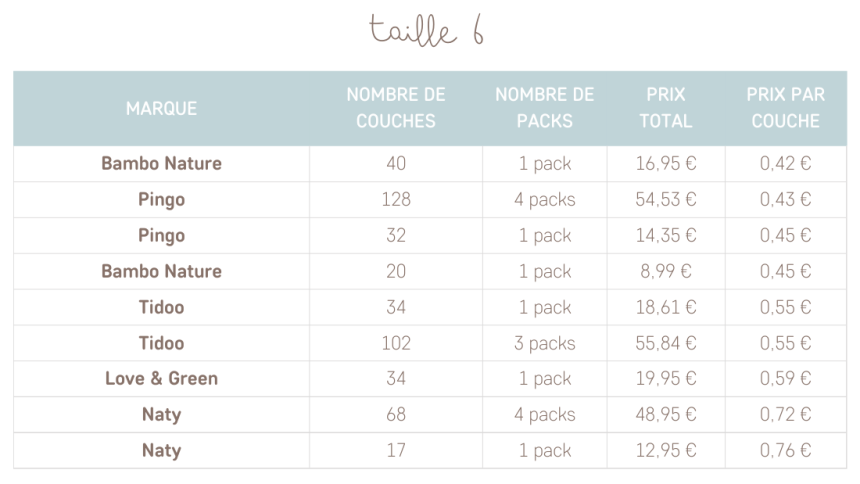Select the 14,35 € price cell
The height and width of the screenshot is (484, 860).
(x=666, y=235)
